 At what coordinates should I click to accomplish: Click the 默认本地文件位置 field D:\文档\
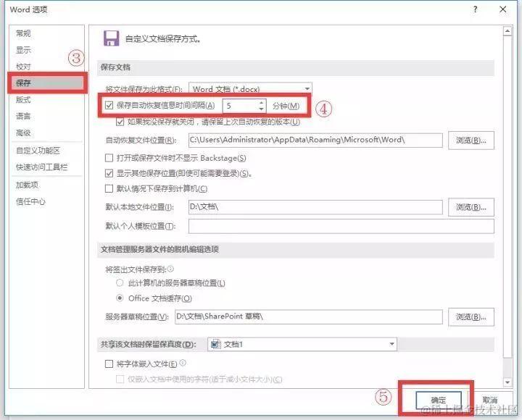[315, 207]
